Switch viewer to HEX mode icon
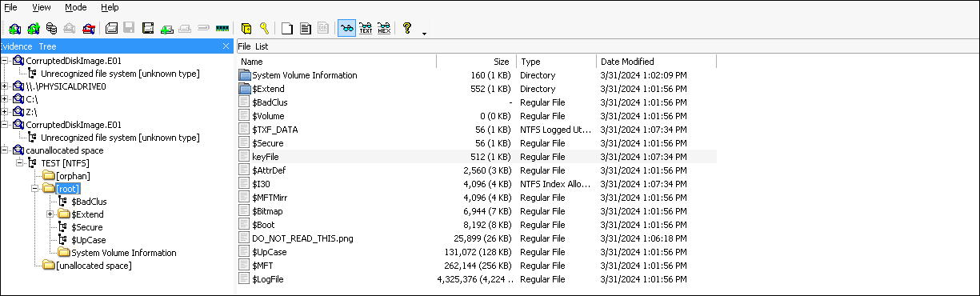The height and width of the screenshot is (296, 980). coord(384,29)
